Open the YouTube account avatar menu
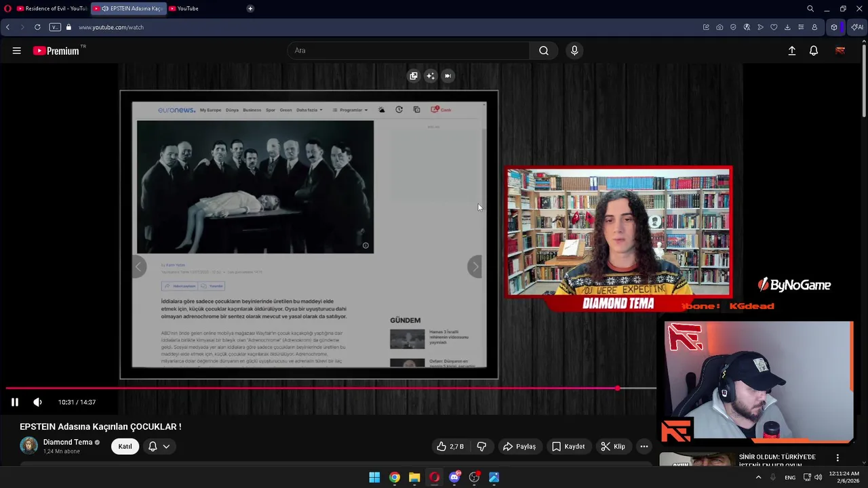This screenshot has height=488, width=868. pos(840,51)
